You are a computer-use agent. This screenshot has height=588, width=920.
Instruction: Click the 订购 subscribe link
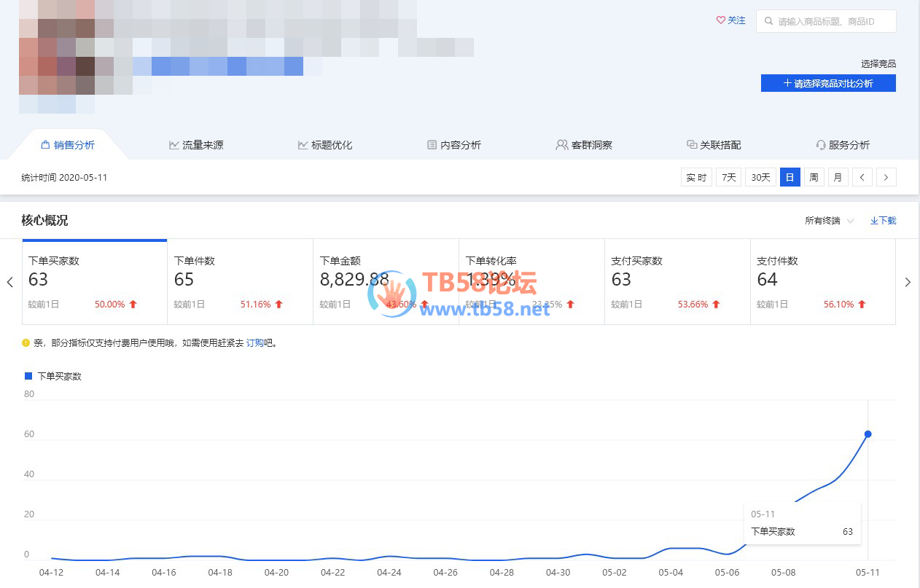[254, 342]
